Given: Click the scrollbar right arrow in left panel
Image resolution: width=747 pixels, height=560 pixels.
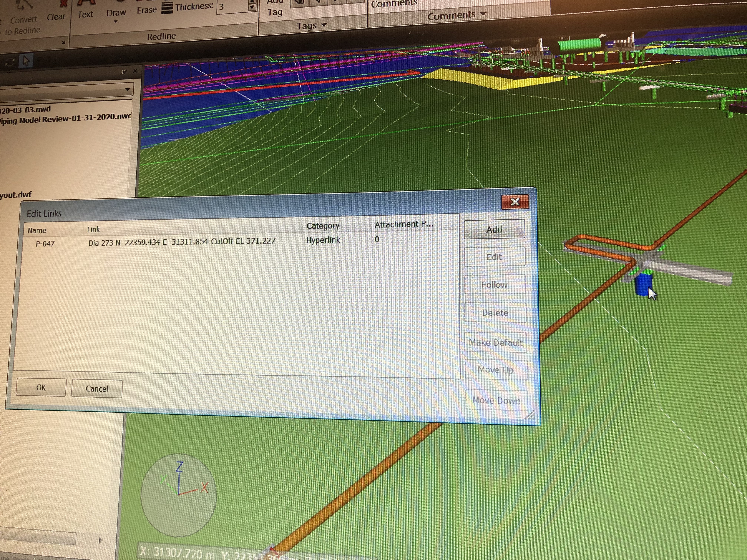Looking at the screenshot, I should pyautogui.click(x=100, y=540).
